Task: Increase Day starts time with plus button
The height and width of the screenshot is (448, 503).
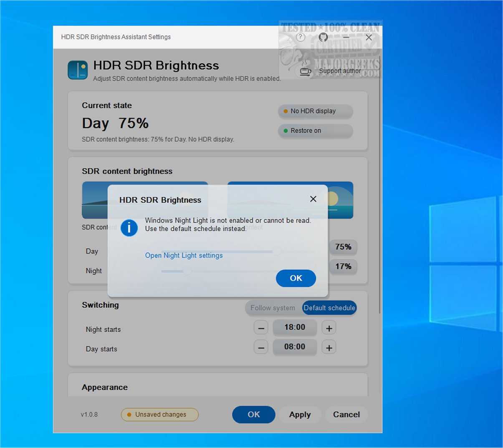Action: (329, 347)
